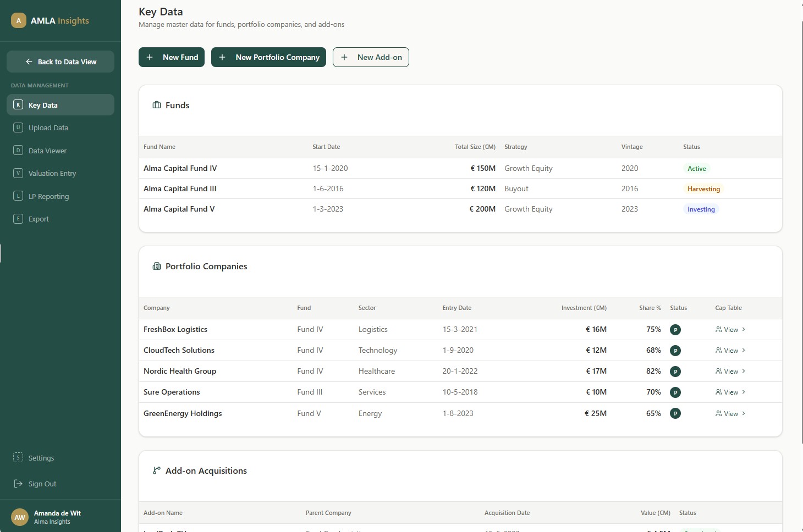Click CloudTech Solutions status P badge

675,351
